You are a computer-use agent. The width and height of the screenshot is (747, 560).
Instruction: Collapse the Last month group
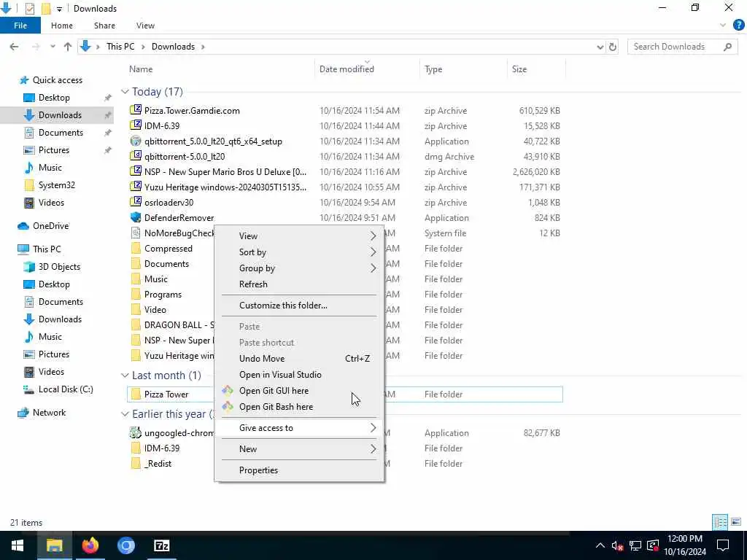pos(125,376)
